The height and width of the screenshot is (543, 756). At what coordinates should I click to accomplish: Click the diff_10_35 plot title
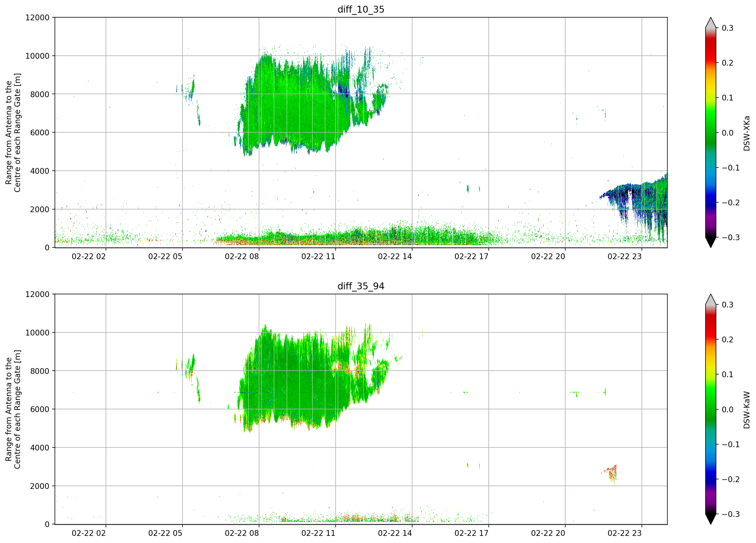coord(361,9)
